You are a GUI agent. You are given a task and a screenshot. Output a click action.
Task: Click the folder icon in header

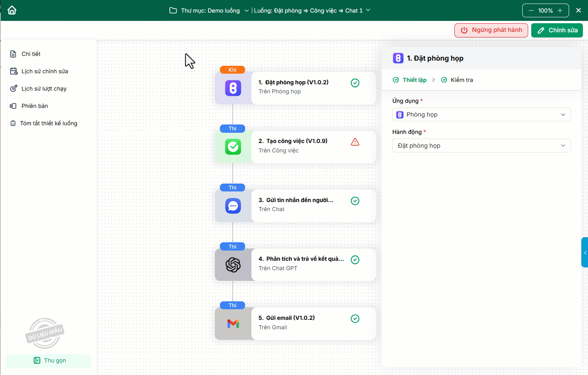click(x=173, y=10)
